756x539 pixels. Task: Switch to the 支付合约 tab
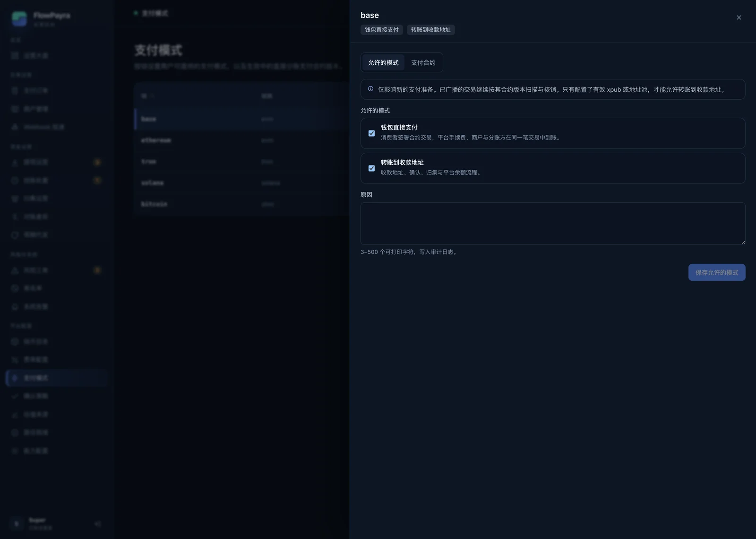(423, 62)
